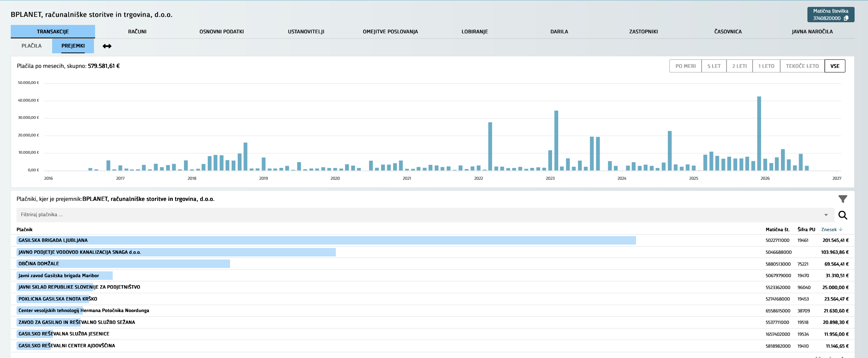Switch to the RAČUNI tab
The width and height of the screenshot is (868, 358).
pos(137,31)
